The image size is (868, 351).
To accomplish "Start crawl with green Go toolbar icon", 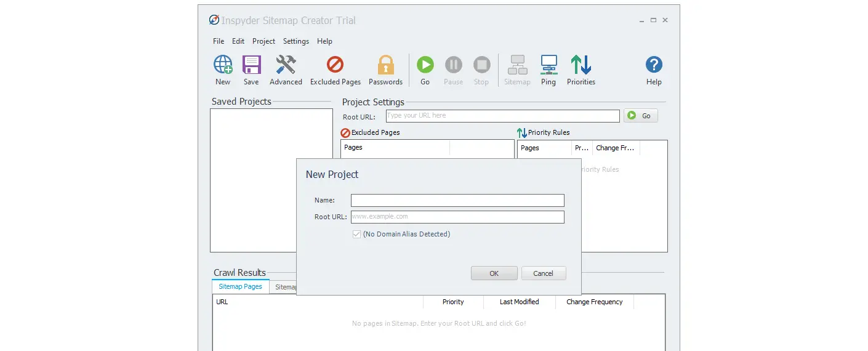I will [425, 65].
